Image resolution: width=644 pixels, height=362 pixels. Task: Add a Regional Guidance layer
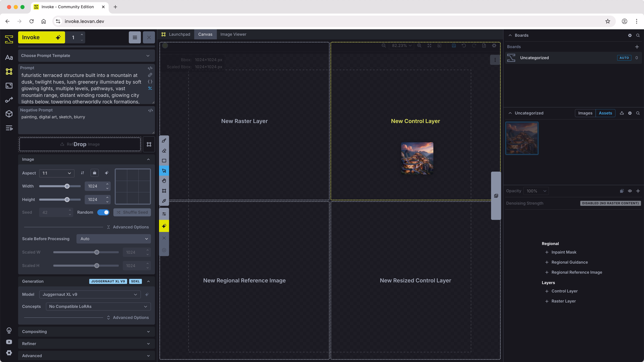click(x=570, y=262)
